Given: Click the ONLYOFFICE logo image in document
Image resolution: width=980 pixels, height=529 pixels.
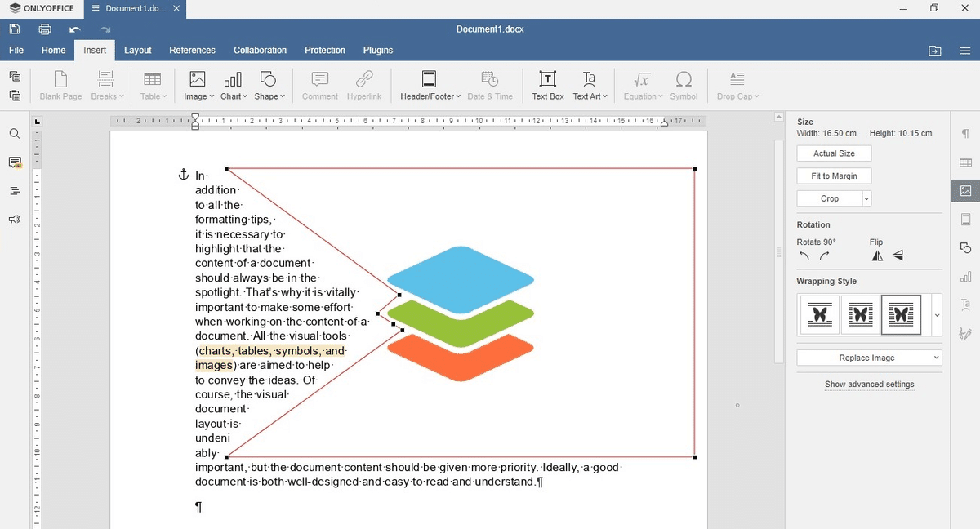Looking at the screenshot, I should [x=461, y=313].
